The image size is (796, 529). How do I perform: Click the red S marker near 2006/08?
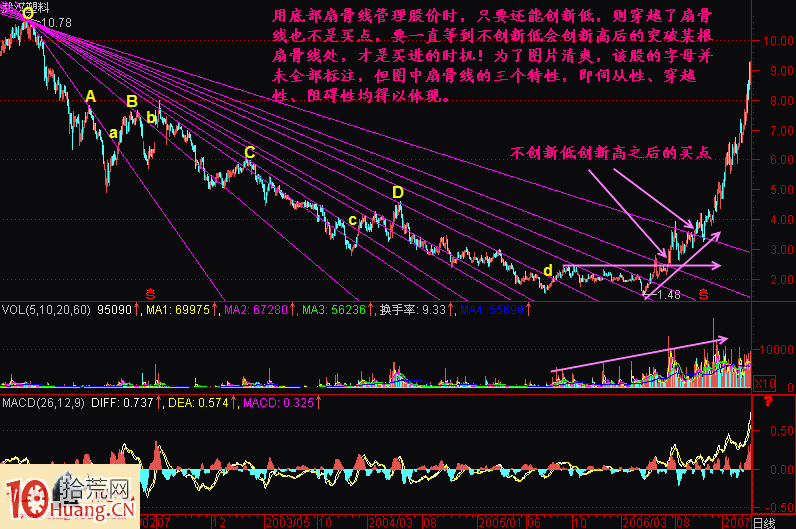click(x=703, y=294)
